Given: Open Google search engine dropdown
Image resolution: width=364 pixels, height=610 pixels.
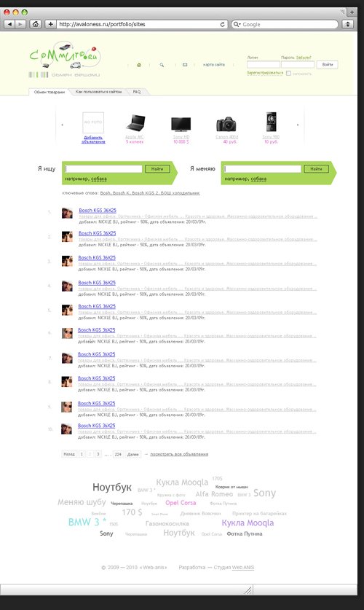Looking at the screenshot, I should click(x=237, y=24).
